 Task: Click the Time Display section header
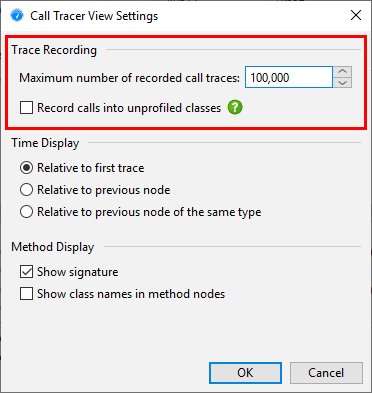click(45, 143)
